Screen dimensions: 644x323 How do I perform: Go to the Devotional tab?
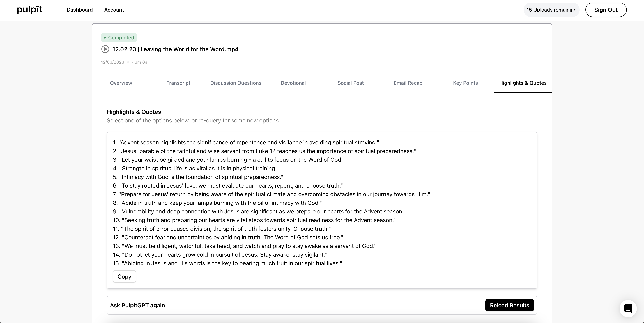pyautogui.click(x=293, y=83)
